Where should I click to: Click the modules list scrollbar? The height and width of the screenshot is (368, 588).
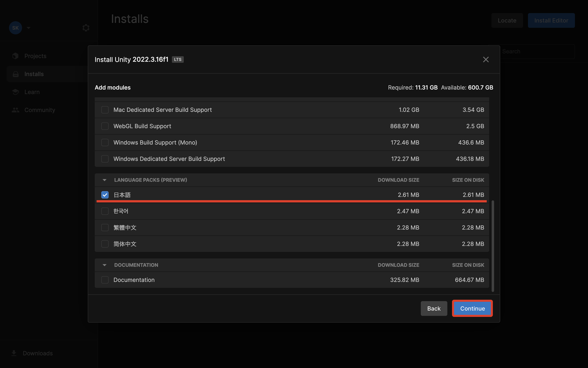[x=493, y=246]
